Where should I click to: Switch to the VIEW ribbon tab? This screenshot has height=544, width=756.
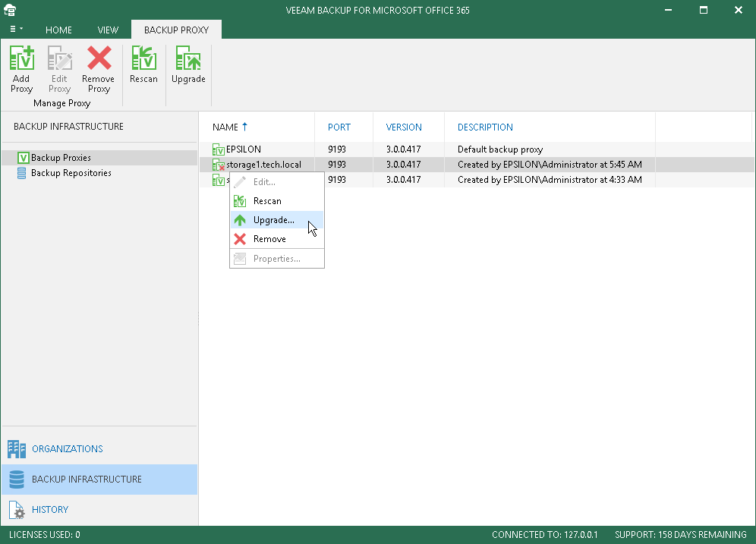[108, 30]
